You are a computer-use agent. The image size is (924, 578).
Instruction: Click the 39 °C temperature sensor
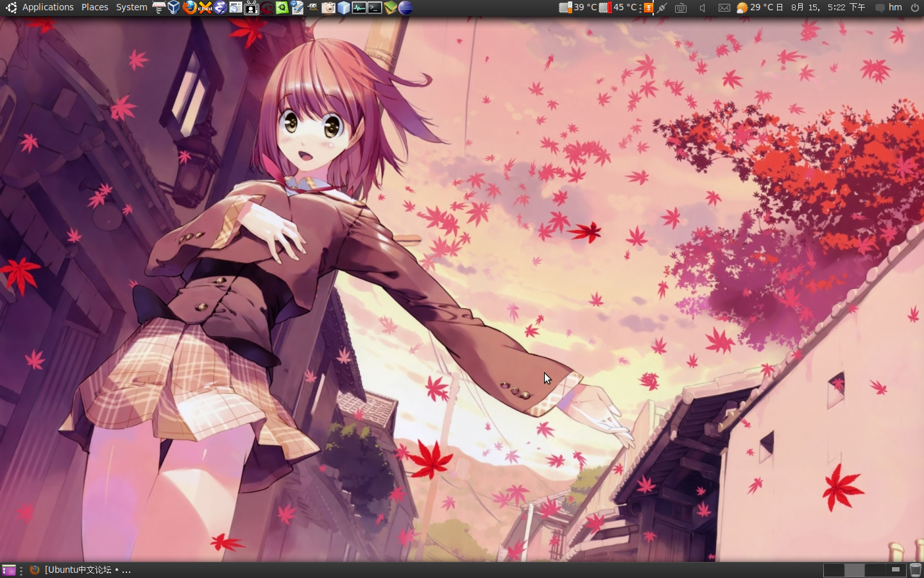tap(577, 8)
